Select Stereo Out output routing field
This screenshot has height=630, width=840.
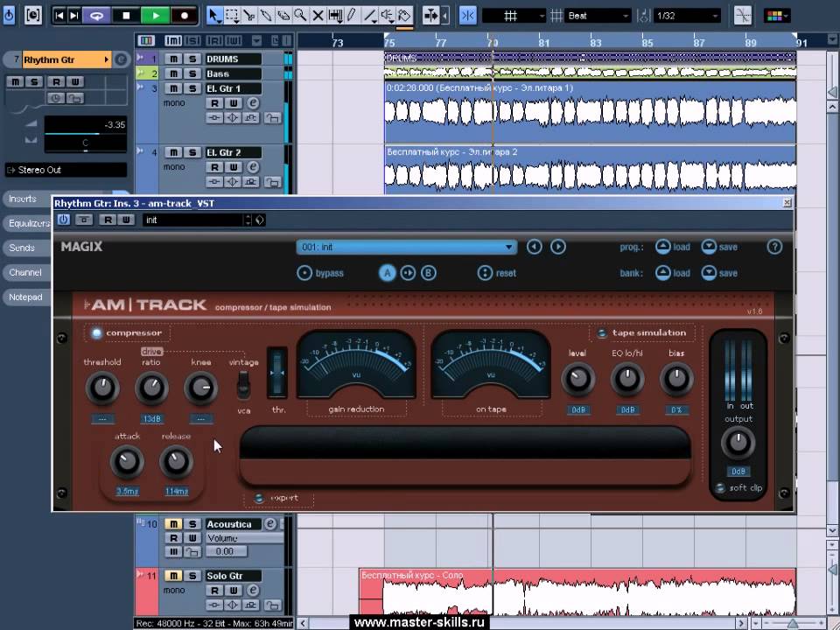(x=66, y=170)
